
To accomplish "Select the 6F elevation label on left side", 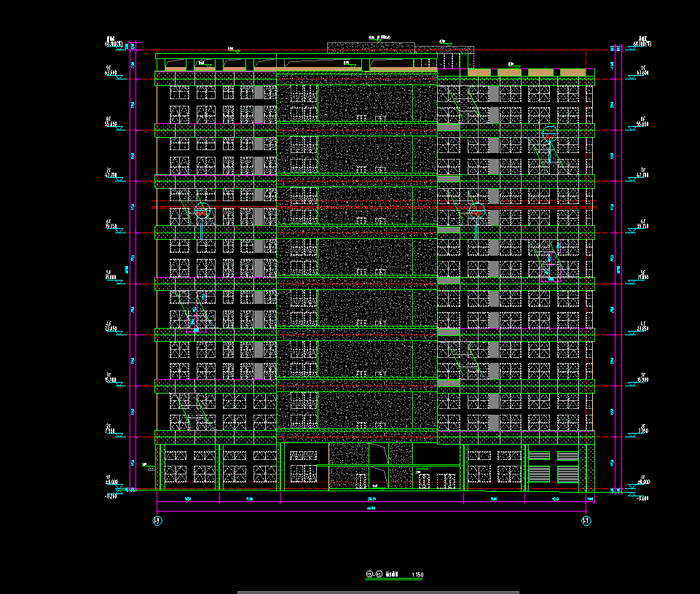I will 111,224.
